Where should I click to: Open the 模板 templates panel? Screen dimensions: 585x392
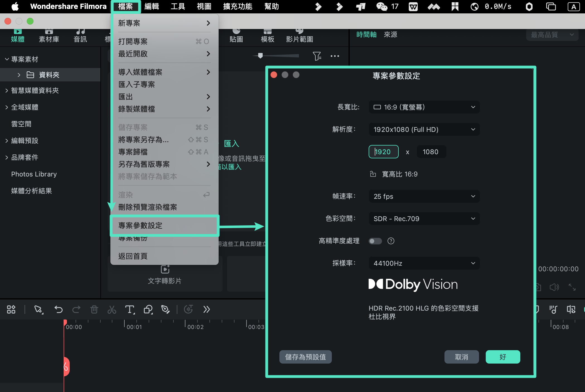[x=267, y=36]
